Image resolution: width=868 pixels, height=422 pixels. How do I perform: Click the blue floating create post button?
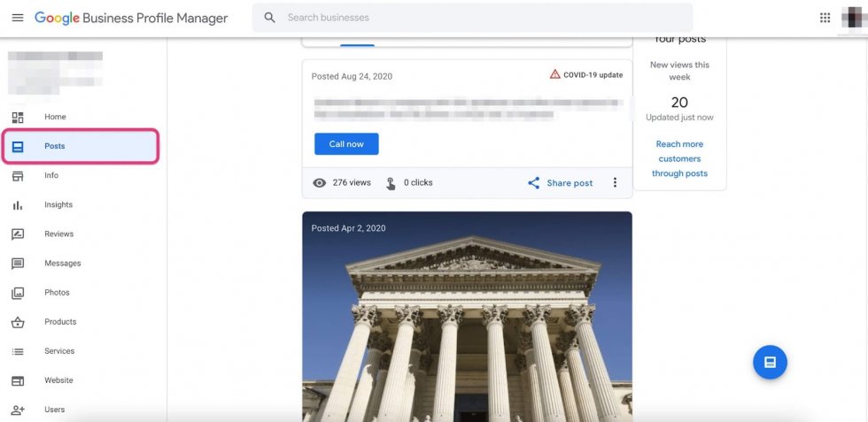pyautogui.click(x=770, y=362)
